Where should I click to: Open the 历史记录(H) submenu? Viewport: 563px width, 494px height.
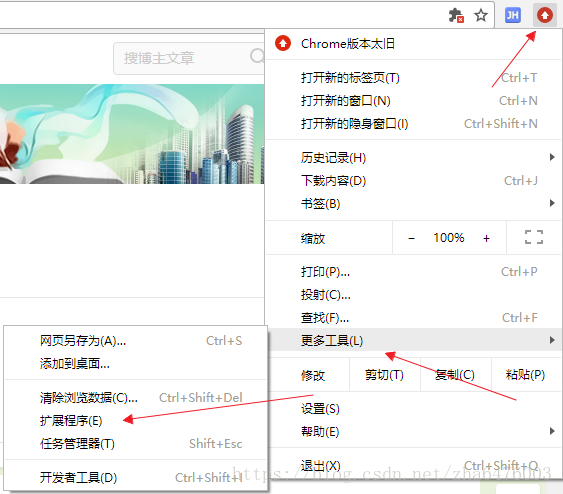pyautogui.click(x=413, y=158)
